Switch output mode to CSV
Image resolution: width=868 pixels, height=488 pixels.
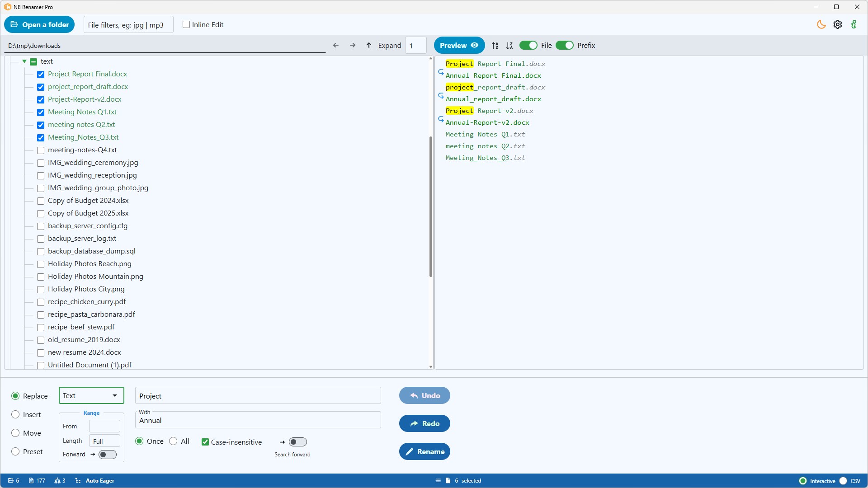(x=843, y=481)
